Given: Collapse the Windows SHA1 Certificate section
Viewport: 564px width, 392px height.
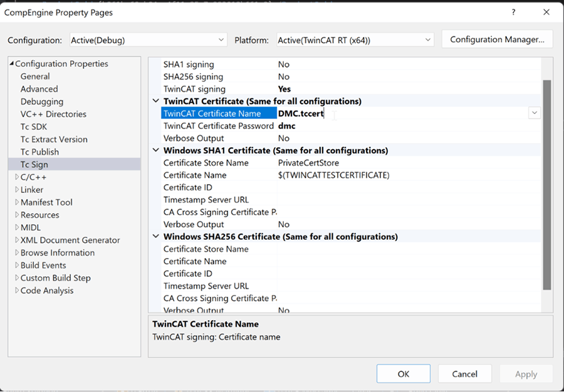Looking at the screenshot, I should point(156,150).
